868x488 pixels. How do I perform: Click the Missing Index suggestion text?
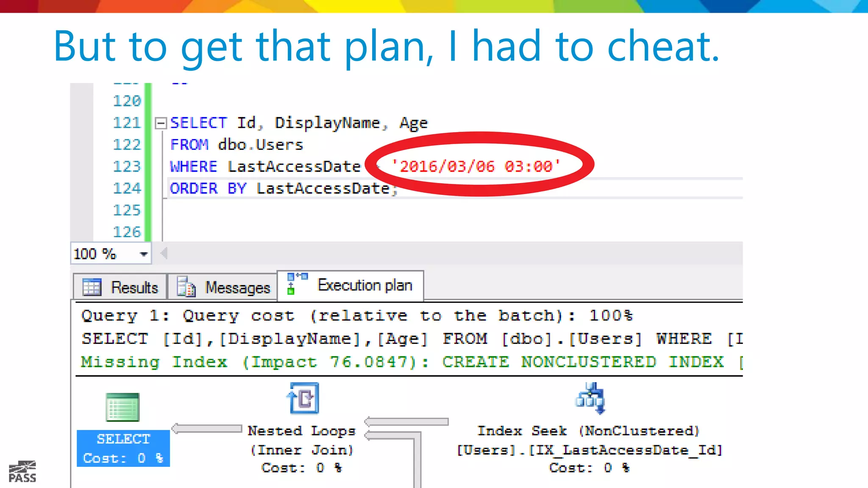[x=402, y=362]
